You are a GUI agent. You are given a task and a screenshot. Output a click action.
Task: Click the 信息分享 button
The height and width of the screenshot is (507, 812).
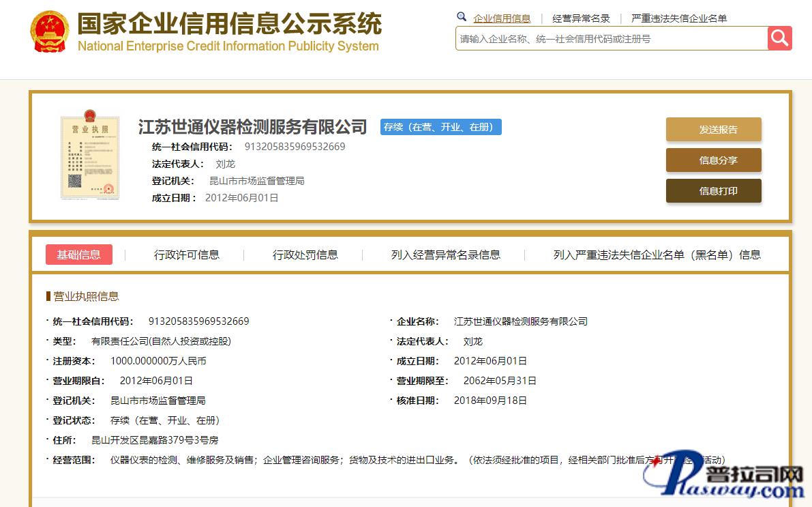[x=713, y=160]
